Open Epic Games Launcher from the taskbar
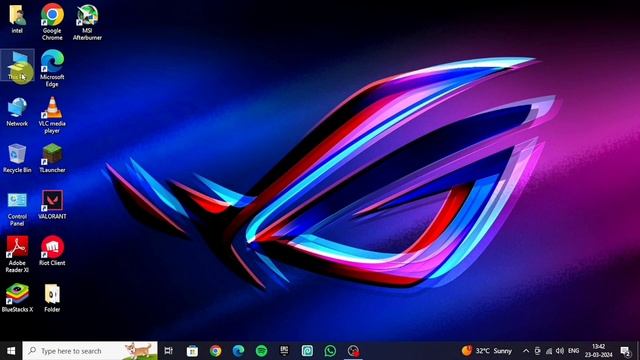This screenshot has height=360, width=640. 284,351
